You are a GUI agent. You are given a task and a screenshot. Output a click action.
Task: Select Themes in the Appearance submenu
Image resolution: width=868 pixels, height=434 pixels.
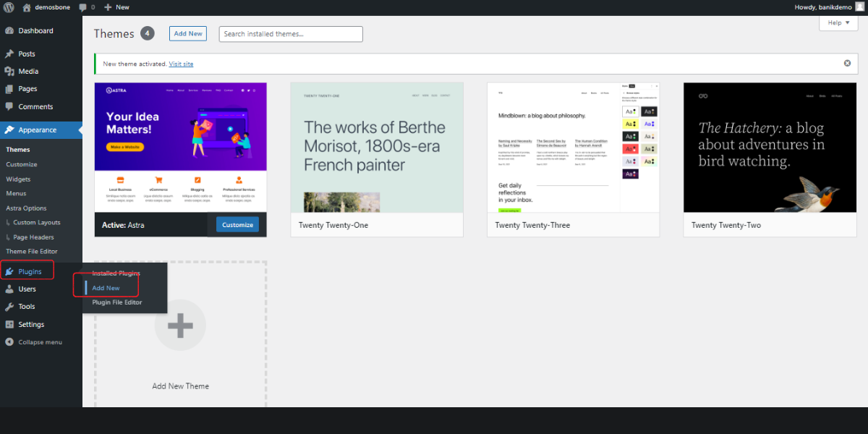18,150
